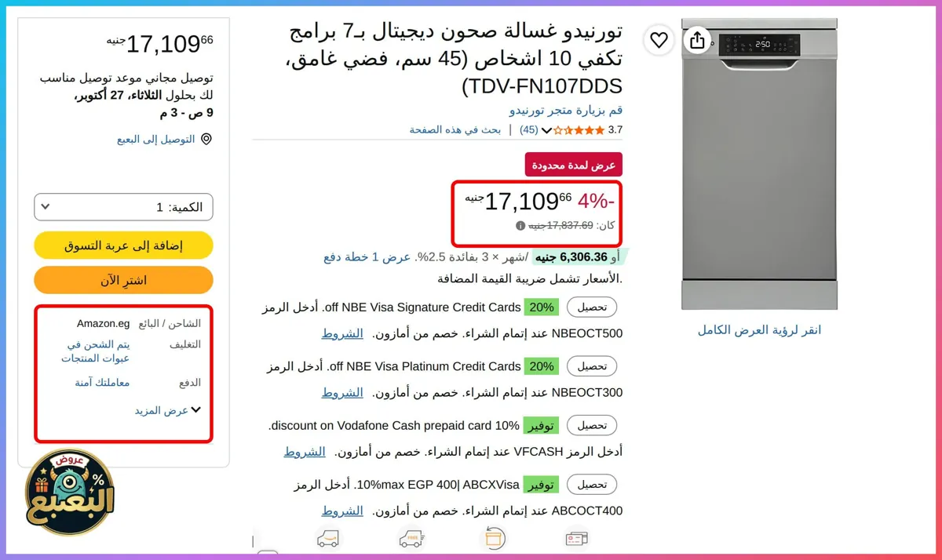Click 'عرض لمدة محدودة' limited deal badge
Screen dimensions: 942x560
tap(574, 165)
